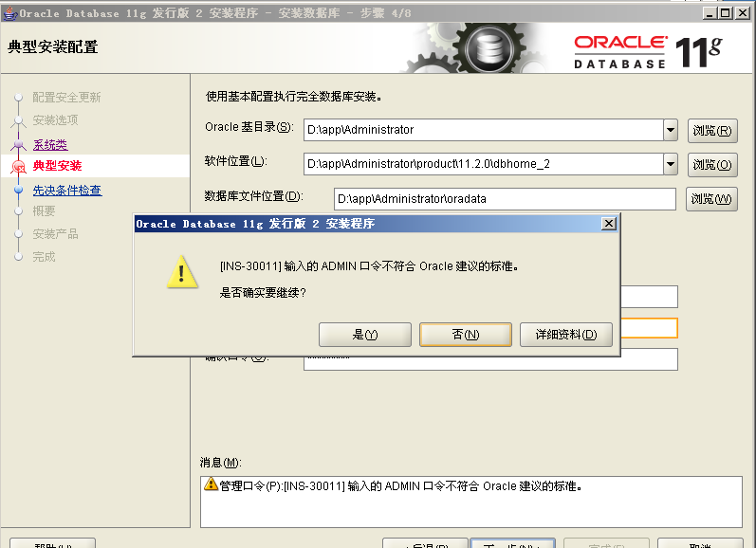
Task: Close the Oracle installer main window
Action: coord(743,13)
